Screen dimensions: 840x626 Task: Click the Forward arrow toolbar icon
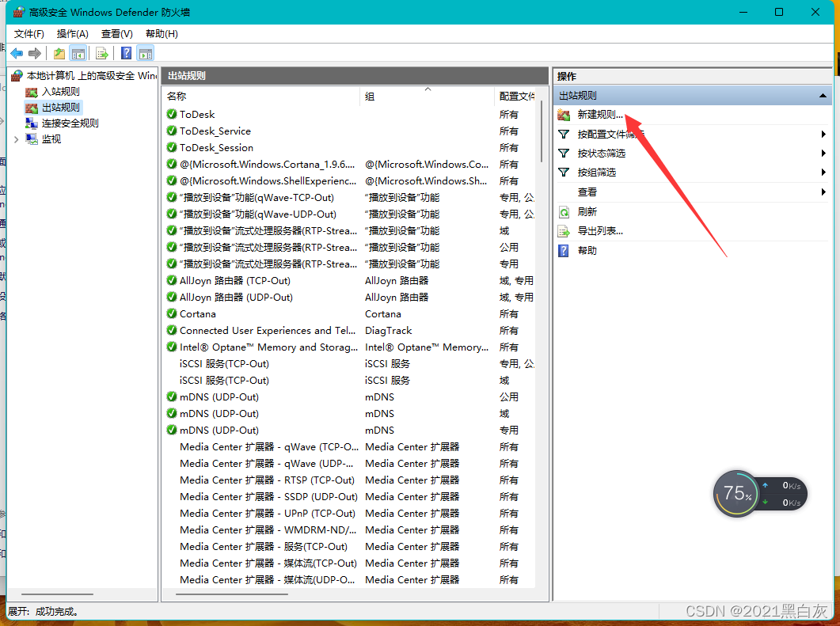click(x=35, y=54)
